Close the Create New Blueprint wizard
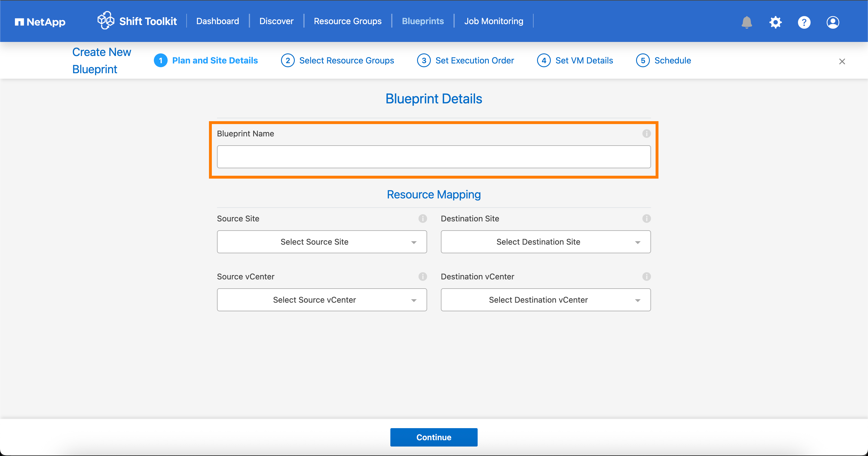 click(842, 61)
